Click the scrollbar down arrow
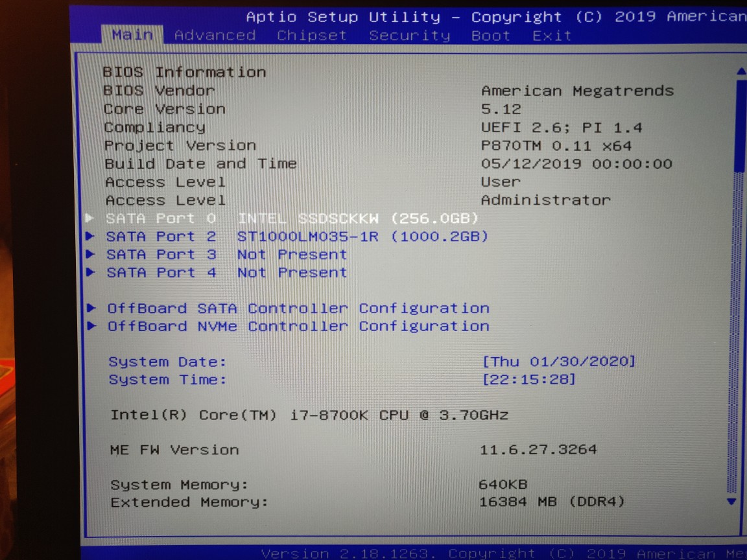The width and height of the screenshot is (747, 560). [731, 502]
